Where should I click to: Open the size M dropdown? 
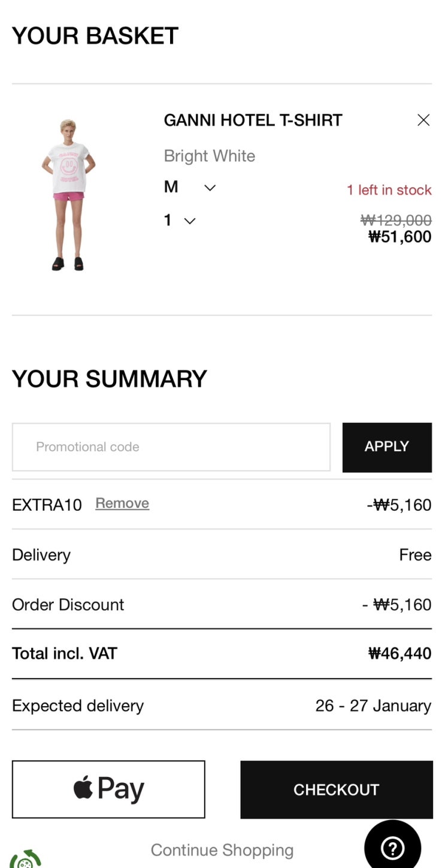click(190, 188)
